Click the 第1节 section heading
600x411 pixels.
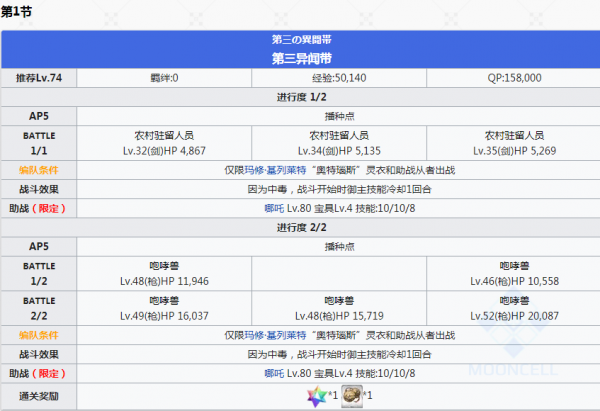(x=16, y=12)
